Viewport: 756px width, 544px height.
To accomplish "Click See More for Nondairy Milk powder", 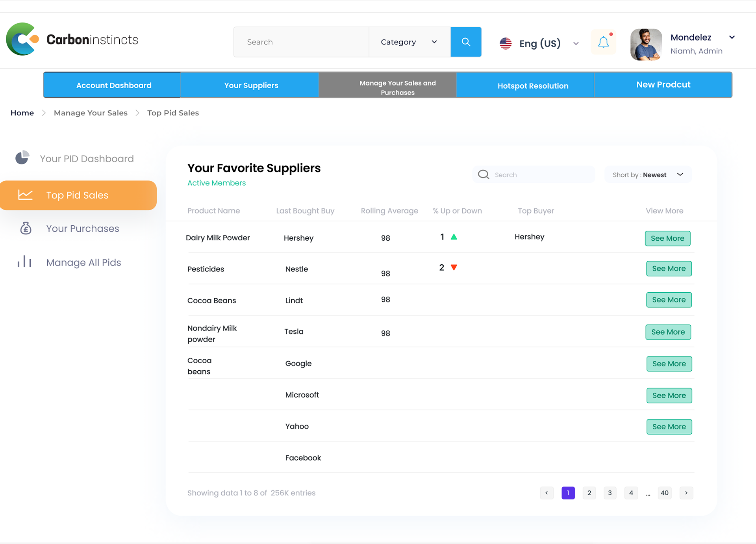I will point(668,332).
